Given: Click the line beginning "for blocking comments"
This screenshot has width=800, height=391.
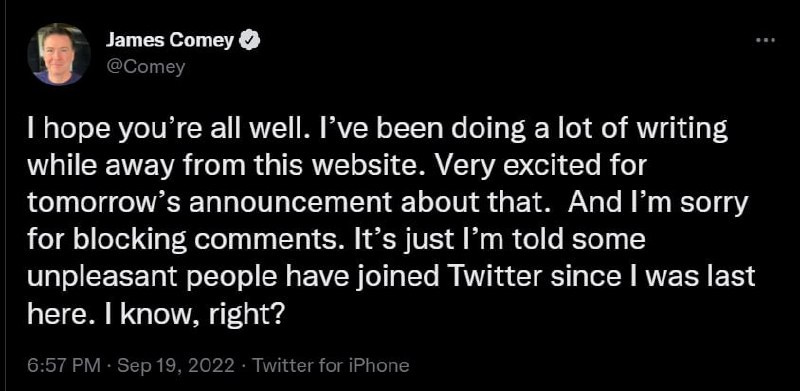Looking at the screenshot, I should tap(336, 240).
